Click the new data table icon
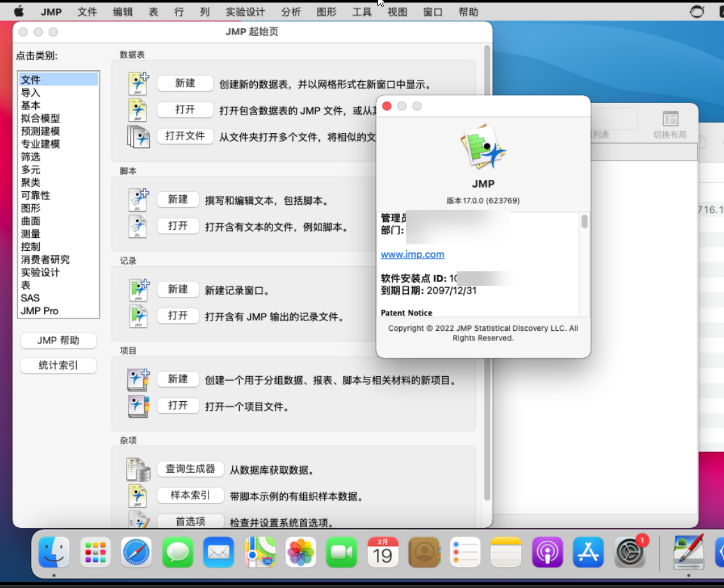 pyautogui.click(x=138, y=84)
